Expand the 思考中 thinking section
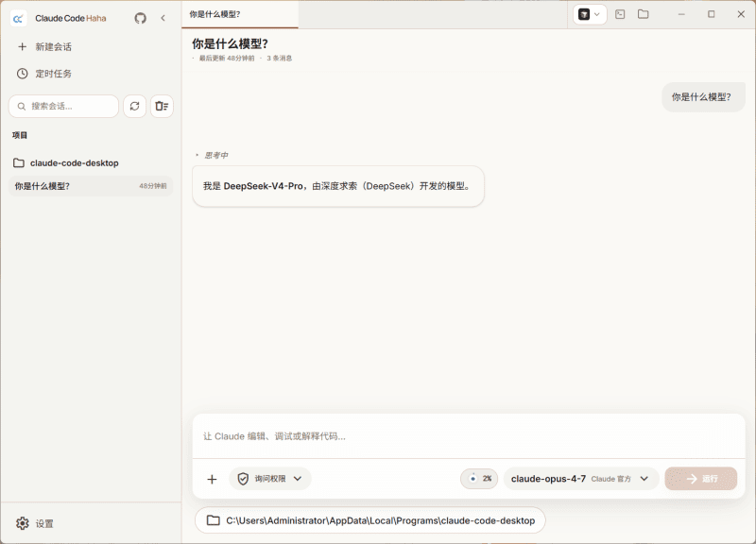756x544 pixels. coord(212,155)
